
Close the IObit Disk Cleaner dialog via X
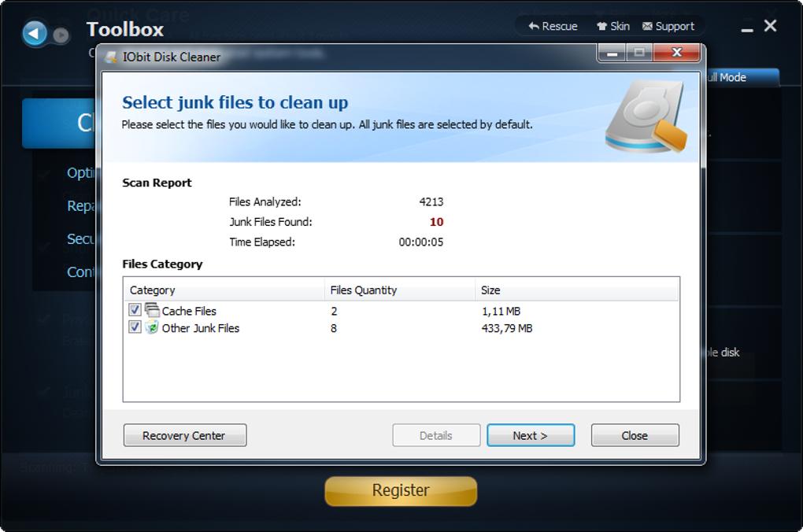(x=677, y=52)
